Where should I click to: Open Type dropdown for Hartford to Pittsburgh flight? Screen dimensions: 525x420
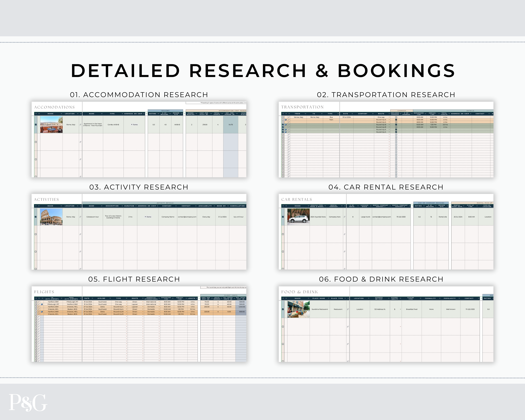pyautogui.click(x=126, y=302)
